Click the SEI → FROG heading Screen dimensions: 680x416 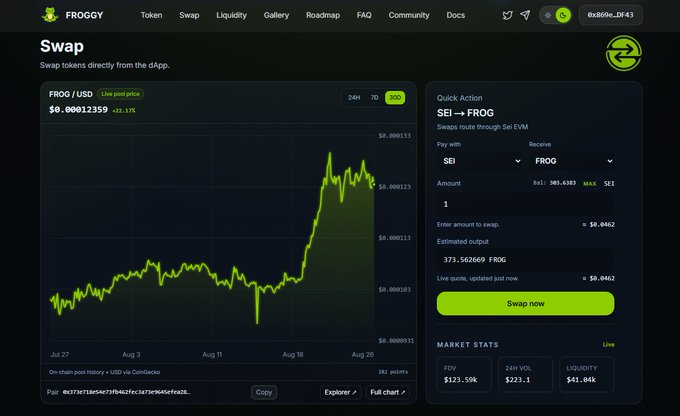[465, 113]
